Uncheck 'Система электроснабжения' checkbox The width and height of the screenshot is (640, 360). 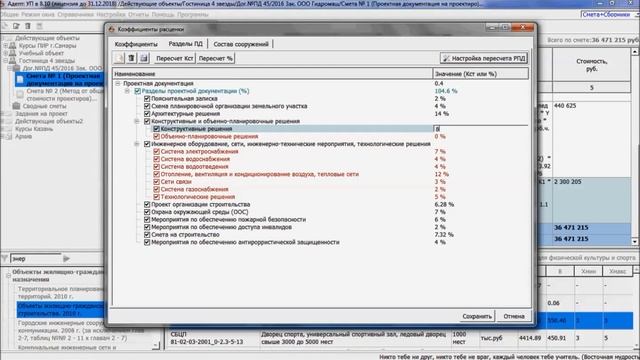pos(156,151)
